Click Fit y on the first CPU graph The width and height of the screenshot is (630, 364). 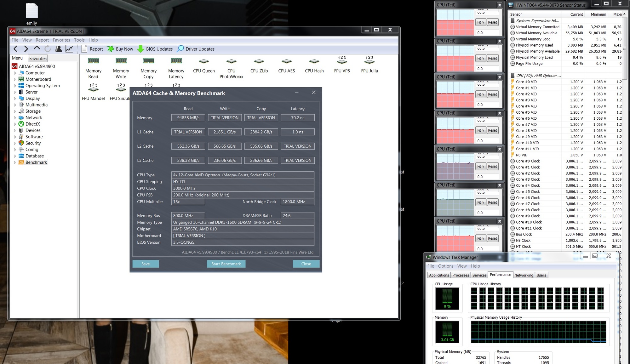pos(480,22)
